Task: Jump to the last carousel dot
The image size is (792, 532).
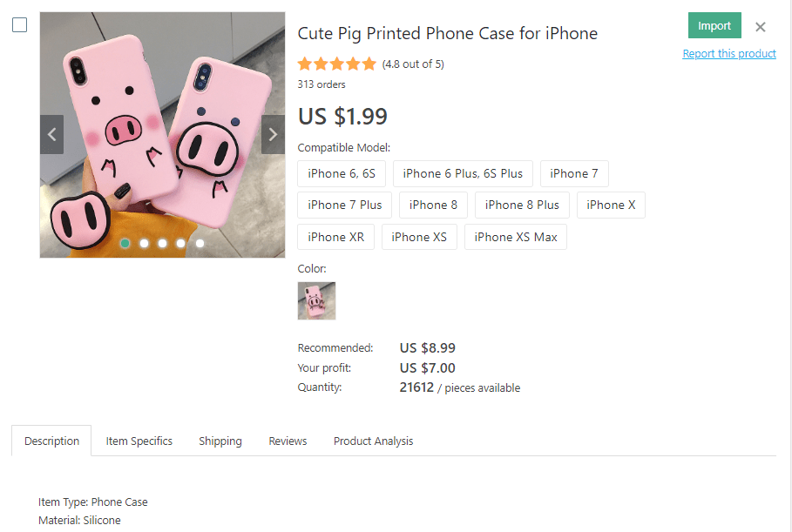Action: click(200, 243)
